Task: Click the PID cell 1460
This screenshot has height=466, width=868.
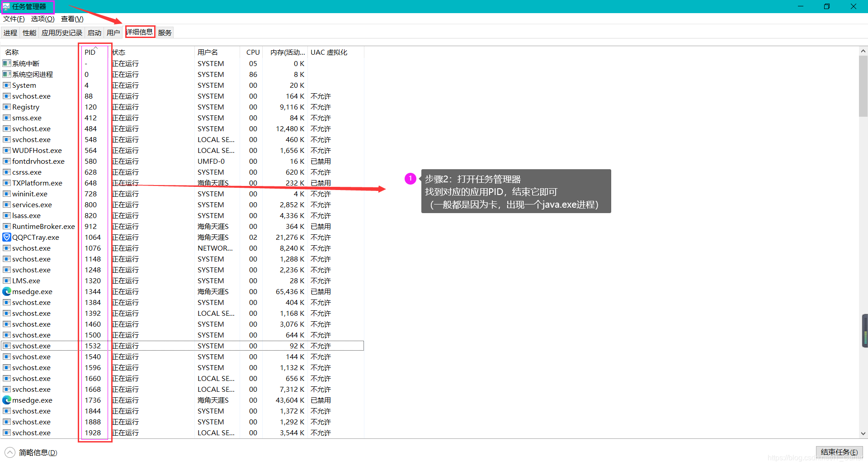Action: (x=93, y=324)
